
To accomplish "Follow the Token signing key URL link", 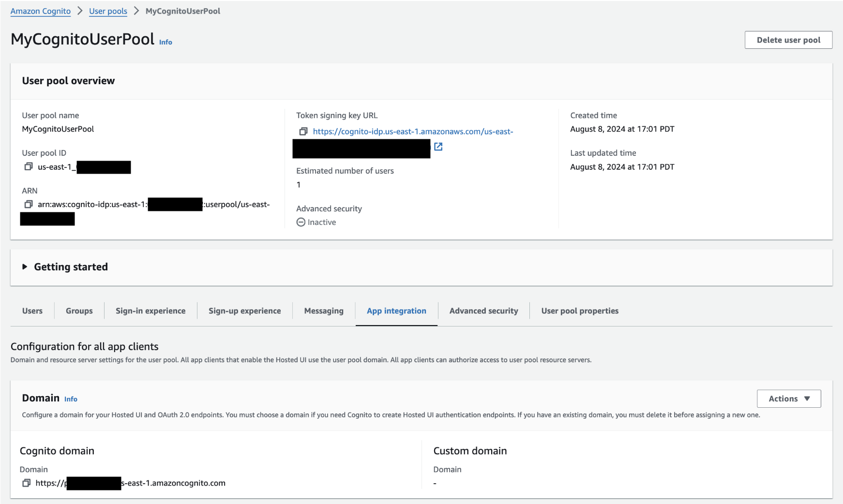I will [412, 131].
